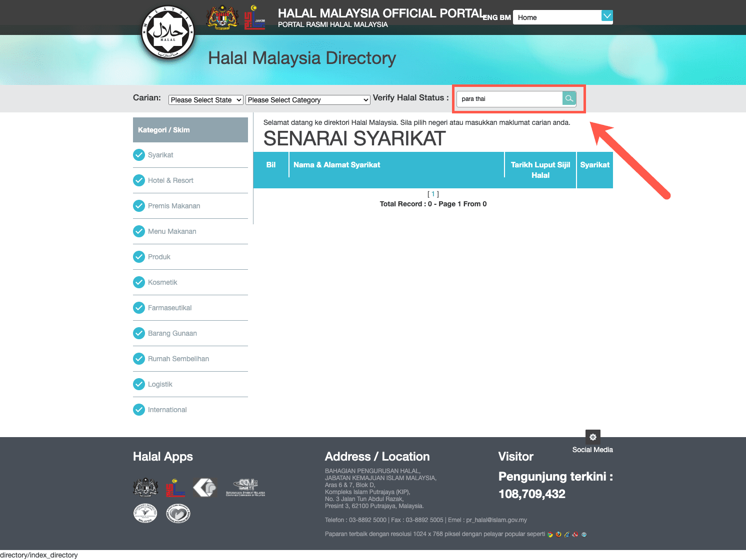Click the Safari browser icon in footer

pyautogui.click(x=584, y=535)
